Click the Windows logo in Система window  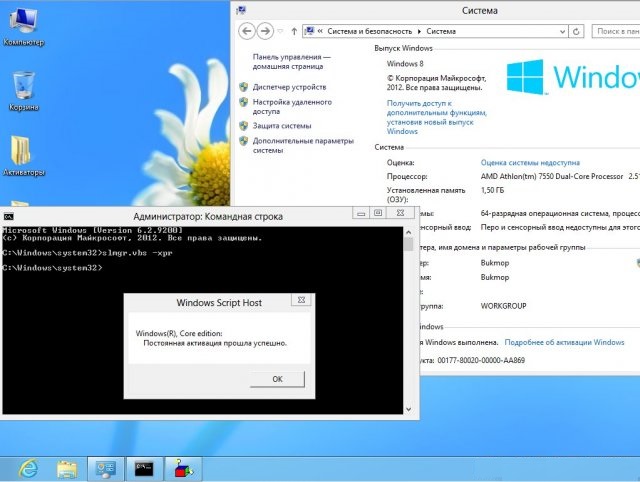coord(525,77)
